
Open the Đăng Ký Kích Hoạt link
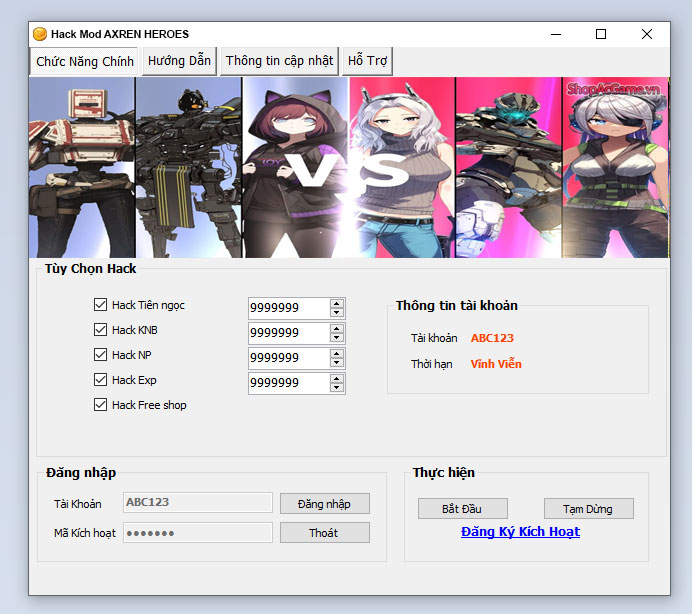520,532
